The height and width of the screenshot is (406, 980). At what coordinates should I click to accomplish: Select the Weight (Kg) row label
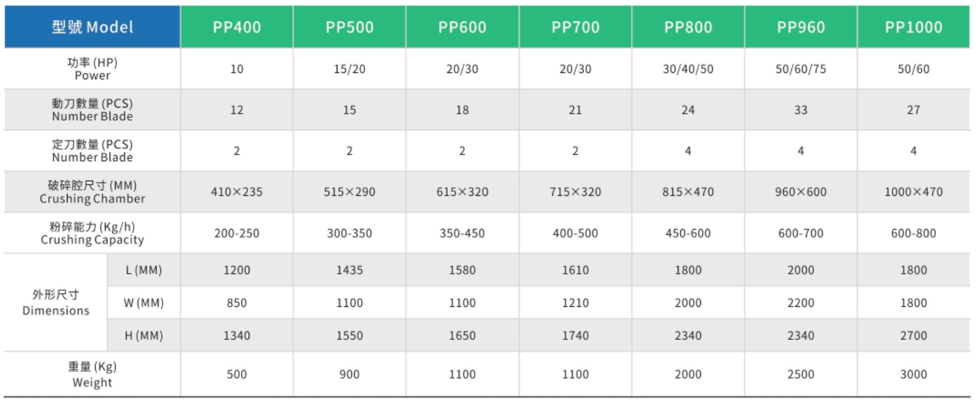92,374
